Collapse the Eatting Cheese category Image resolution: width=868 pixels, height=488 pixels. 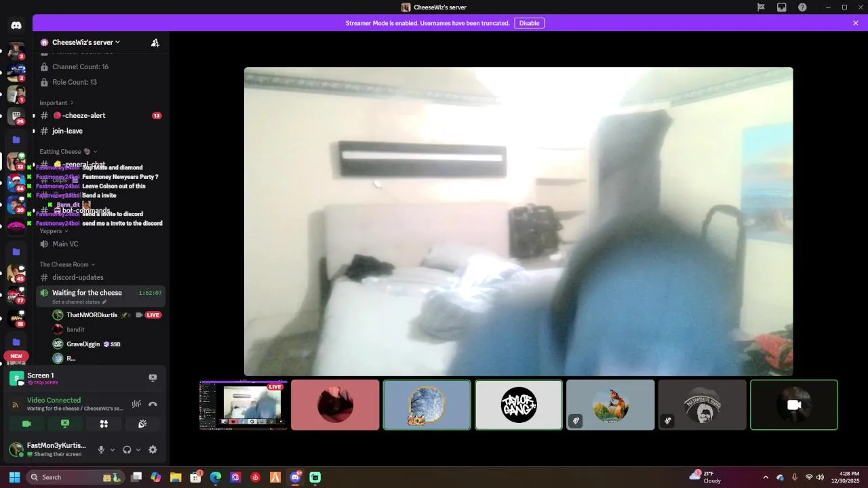pos(68,152)
